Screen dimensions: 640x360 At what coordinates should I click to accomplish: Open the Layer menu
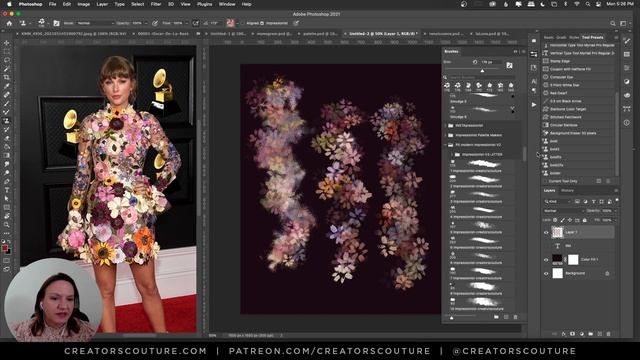click(102, 4)
